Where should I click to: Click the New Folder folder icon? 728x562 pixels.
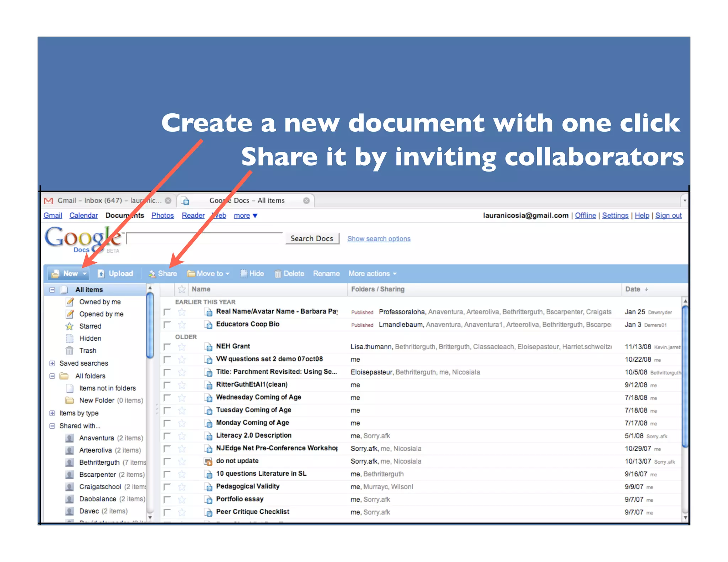coord(70,400)
